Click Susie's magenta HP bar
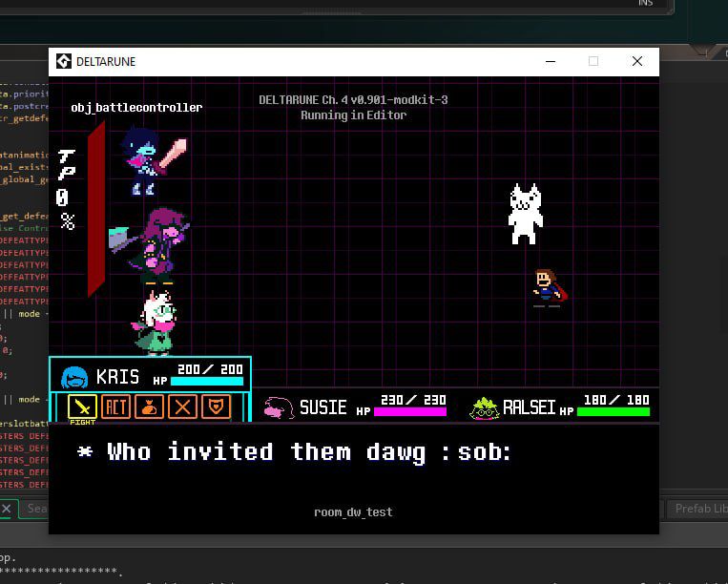The height and width of the screenshot is (584, 728). pos(410,411)
